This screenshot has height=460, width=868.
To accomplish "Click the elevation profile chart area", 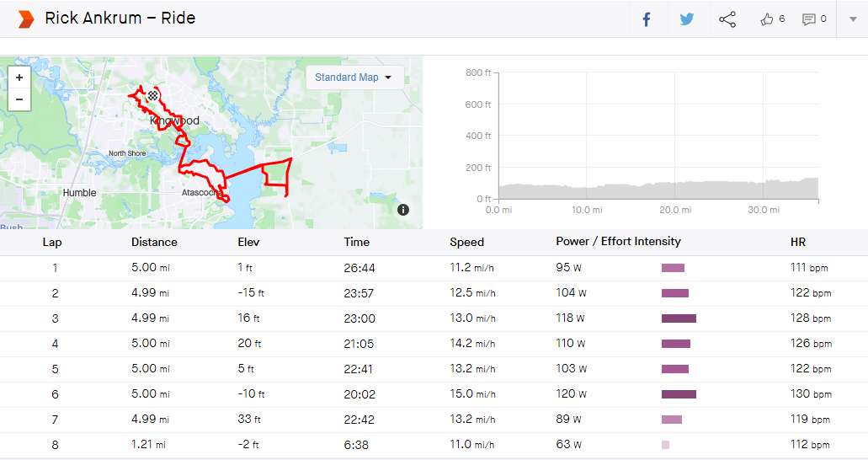I will (658, 136).
